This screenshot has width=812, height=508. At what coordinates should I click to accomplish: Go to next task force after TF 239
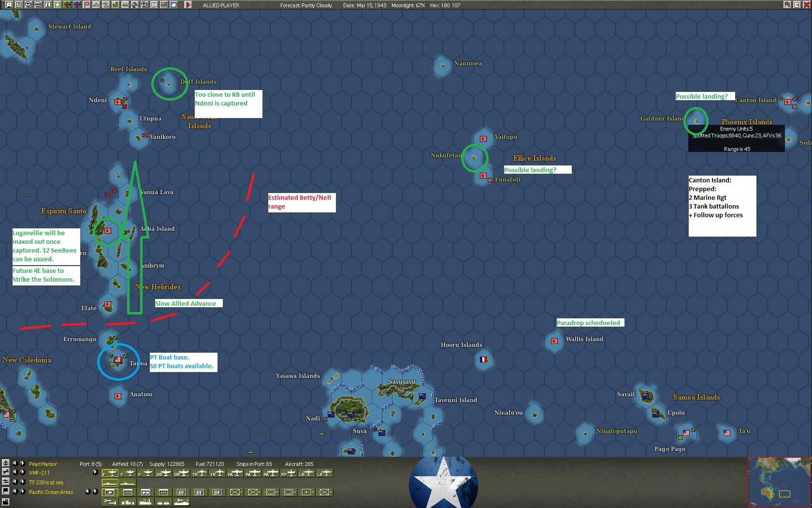pyautogui.click(x=23, y=482)
